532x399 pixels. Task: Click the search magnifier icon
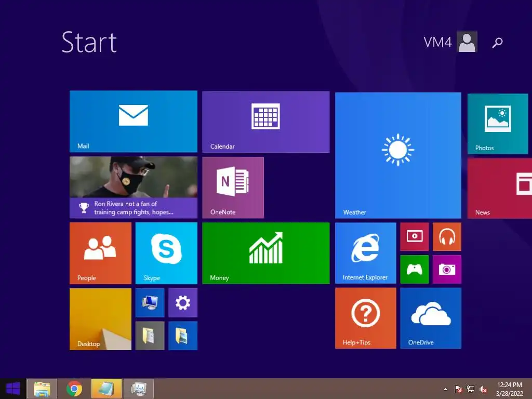(x=497, y=43)
